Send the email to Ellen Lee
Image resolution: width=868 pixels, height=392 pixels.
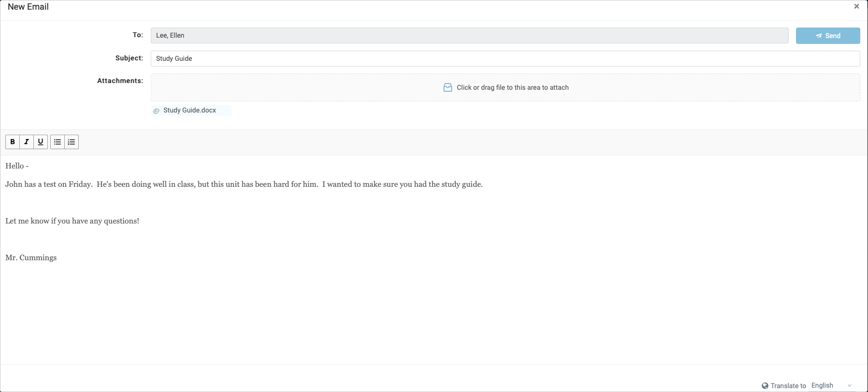point(828,36)
